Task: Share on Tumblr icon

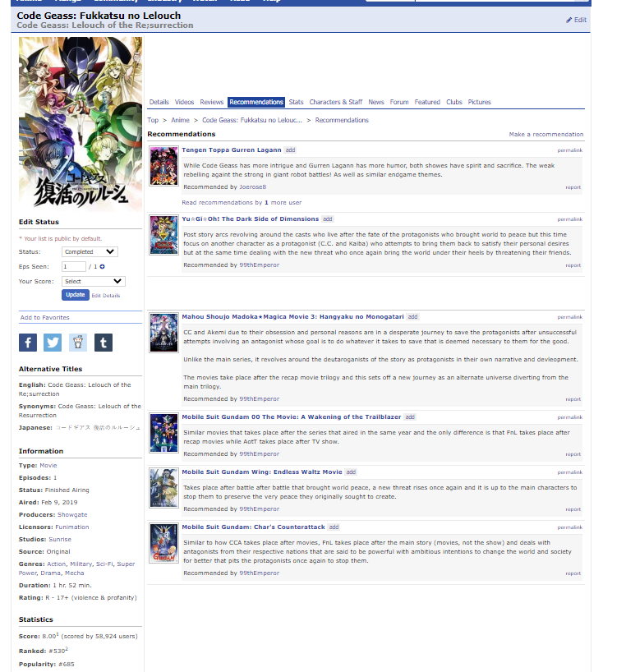Action: click(104, 343)
